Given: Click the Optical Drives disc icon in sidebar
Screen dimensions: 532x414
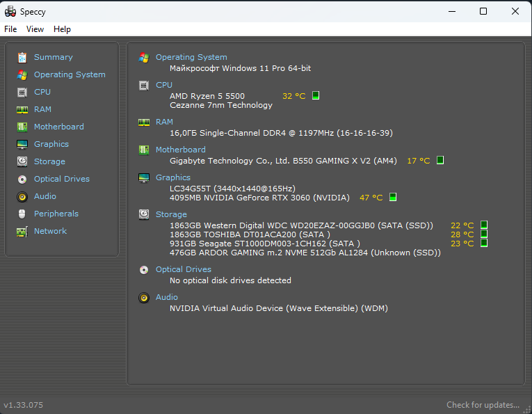Looking at the screenshot, I should pos(22,179).
